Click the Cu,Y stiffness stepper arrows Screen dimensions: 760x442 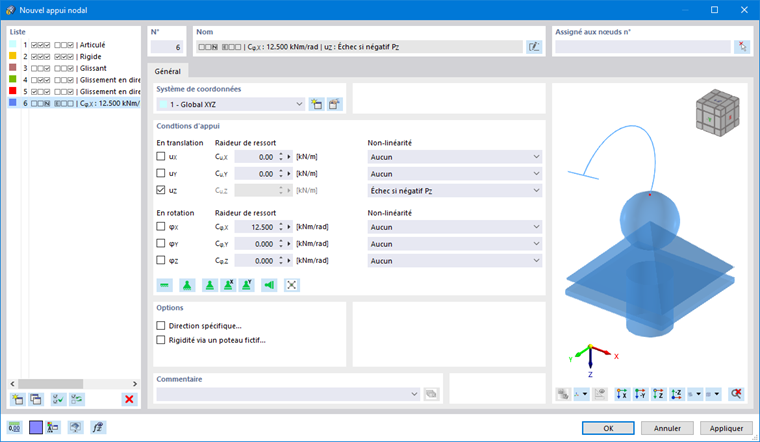pos(281,174)
